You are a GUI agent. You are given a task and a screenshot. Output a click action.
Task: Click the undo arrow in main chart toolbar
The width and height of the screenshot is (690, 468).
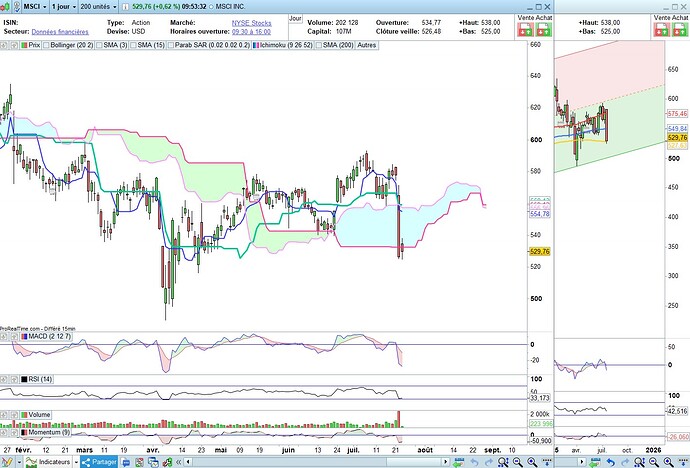[x=474, y=462]
